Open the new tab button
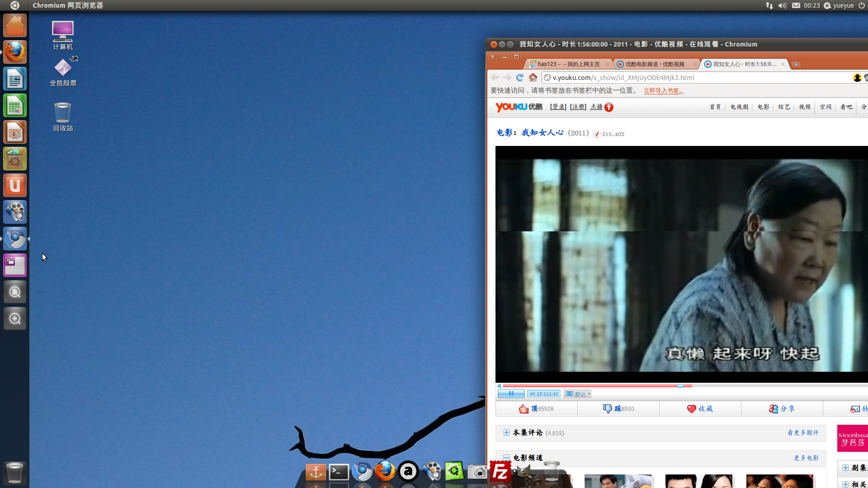 pos(796,64)
